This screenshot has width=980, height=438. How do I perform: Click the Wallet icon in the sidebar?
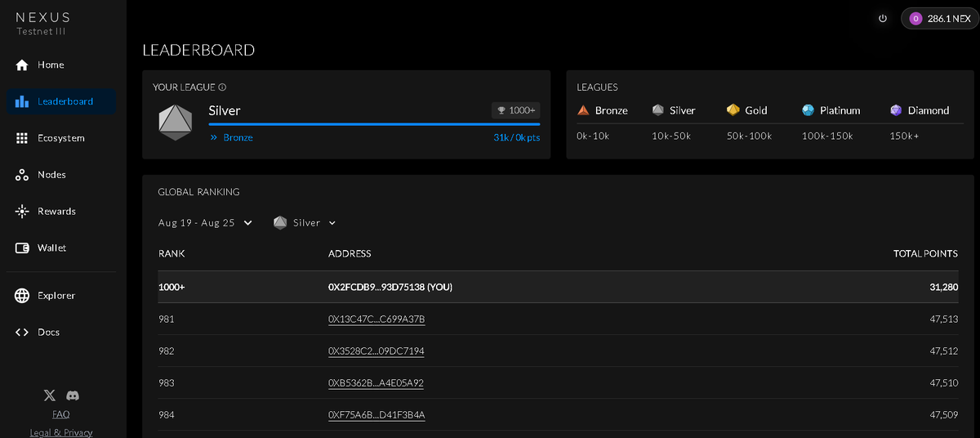[22, 248]
